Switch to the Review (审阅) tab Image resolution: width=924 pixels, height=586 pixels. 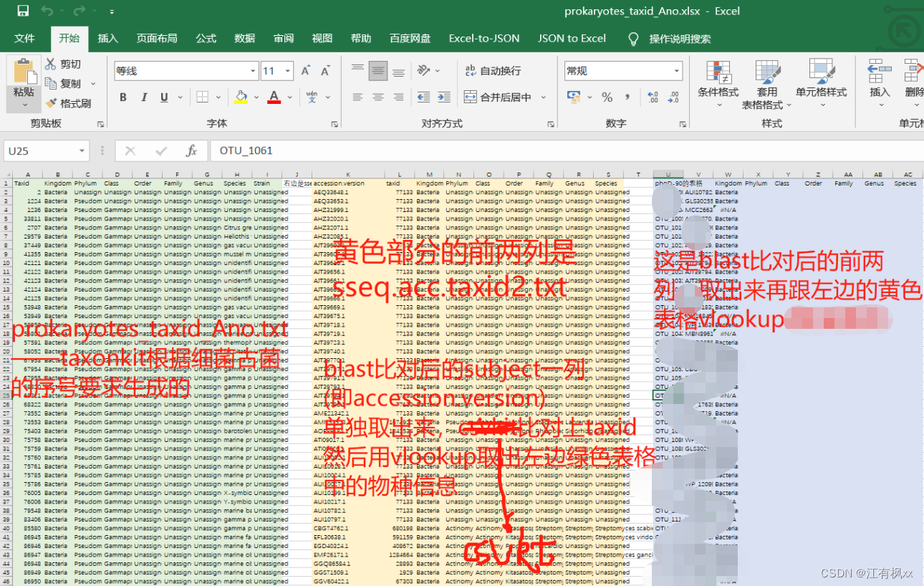point(284,38)
